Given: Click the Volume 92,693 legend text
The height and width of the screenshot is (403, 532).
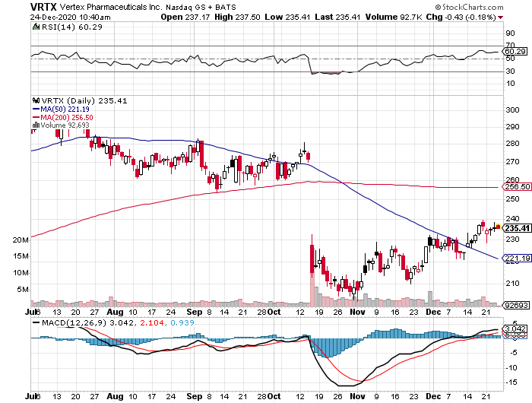Looking at the screenshot, I should (x=65, y=125).
